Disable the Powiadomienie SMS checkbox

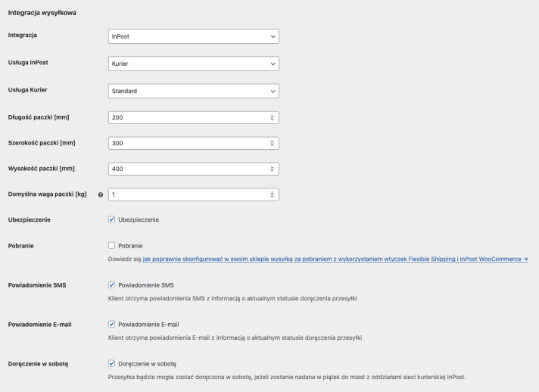[112, 285]
